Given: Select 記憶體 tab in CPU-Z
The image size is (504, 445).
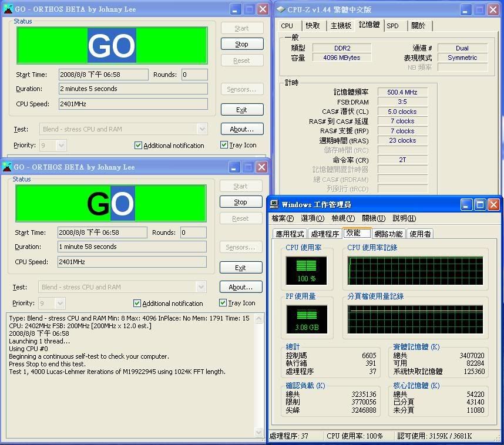Looking at the screenshot, I should [x=369, y=25].
